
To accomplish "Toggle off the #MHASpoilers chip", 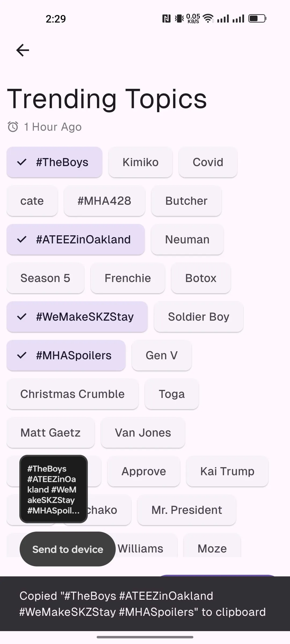I will click(66, 355).
